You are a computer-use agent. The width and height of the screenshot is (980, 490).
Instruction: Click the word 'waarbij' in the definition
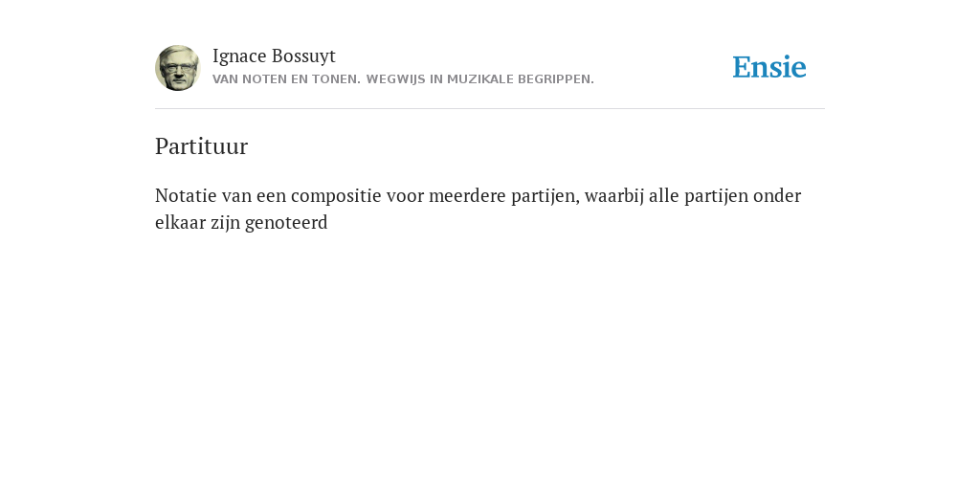coord(614,195)
